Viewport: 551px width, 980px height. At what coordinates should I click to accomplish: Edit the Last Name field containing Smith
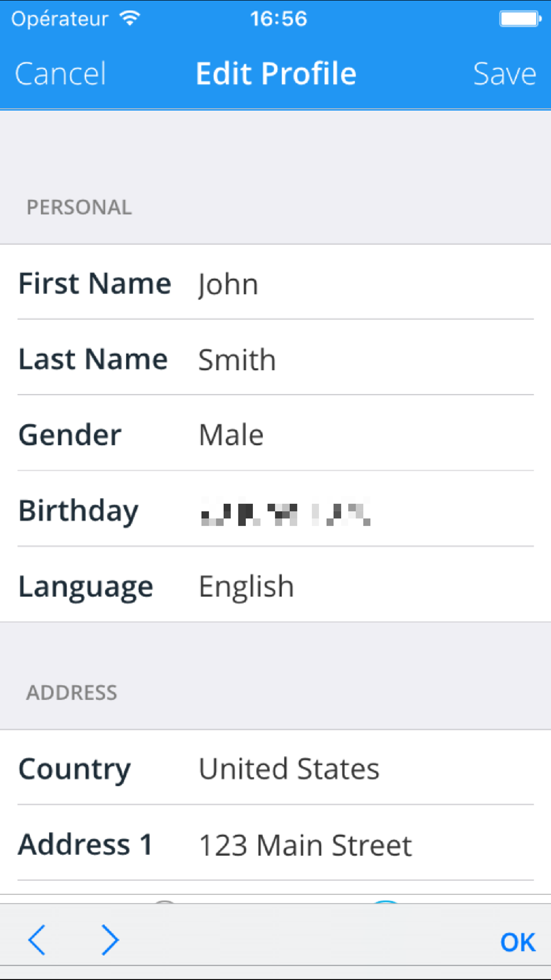pos(275,358)
